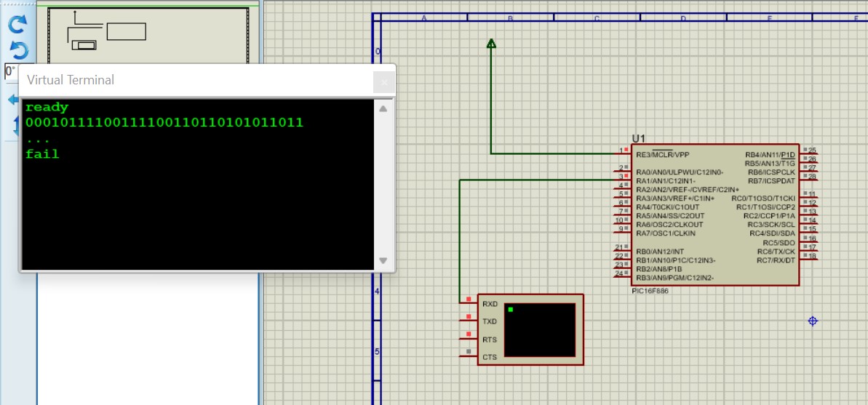Click the vertical flip arrow icon
The image size is (868, 405).
[13, 127]
